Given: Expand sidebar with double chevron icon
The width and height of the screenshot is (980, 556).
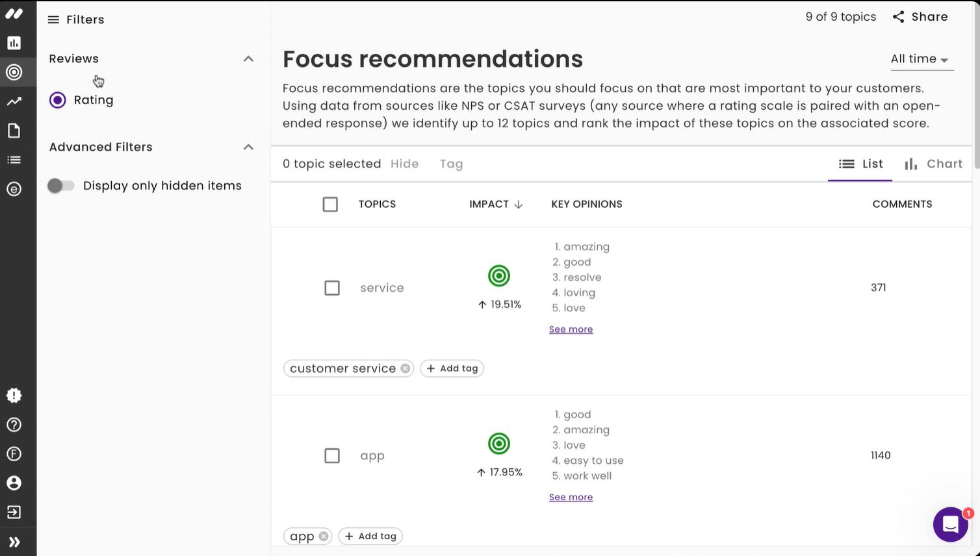Looking at the screenshot, I should pos(14,542).
